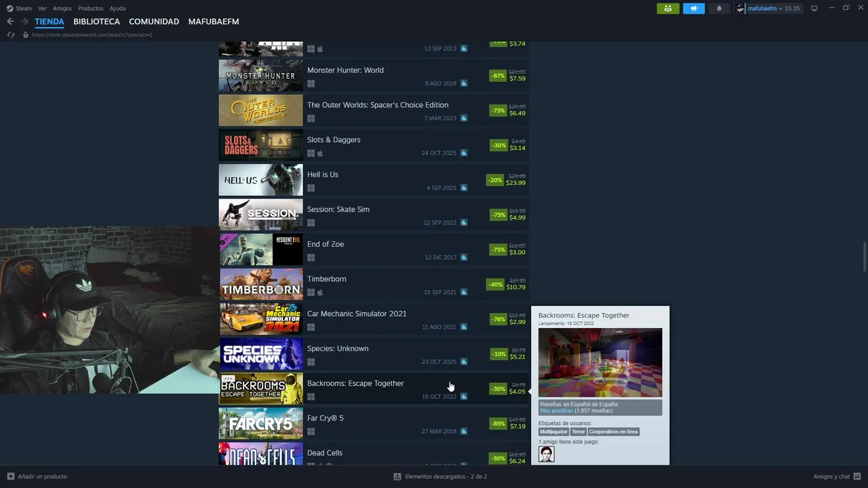Click Windows platform icon on Slots & Daggers row

tap(311, 153)
